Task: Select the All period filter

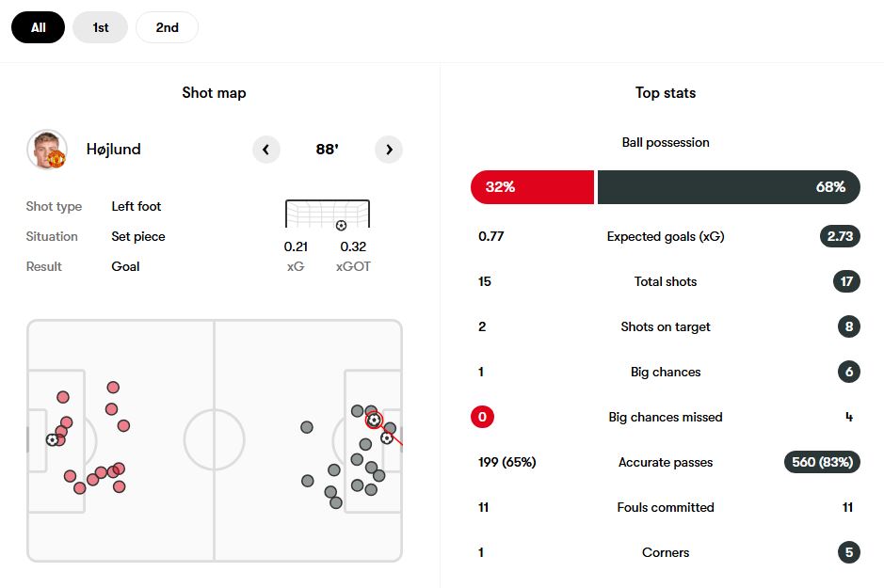Action: point(39,27)
